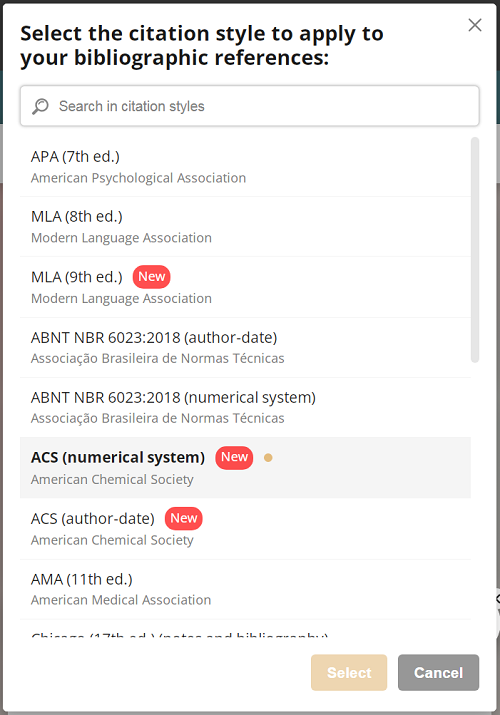The width and height of the screenshot is (500, 715).
Task: Click the search magnifier icon
Action: pos(40,106)
